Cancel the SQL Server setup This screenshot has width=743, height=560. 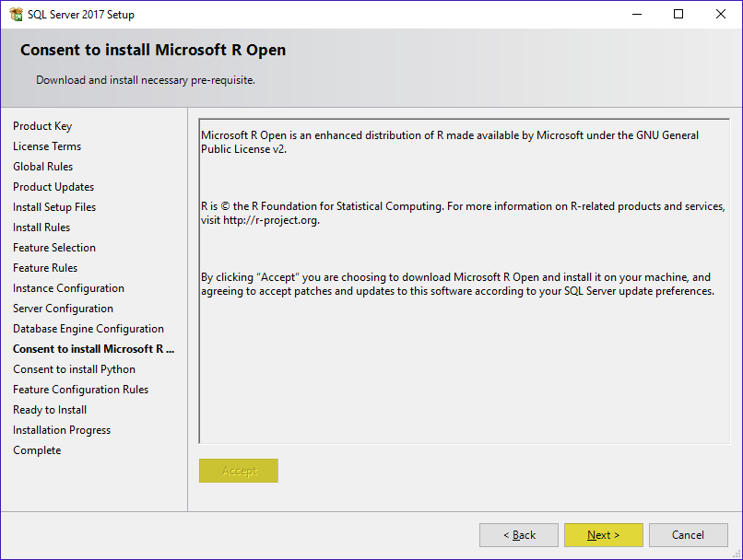pos(688,535)
